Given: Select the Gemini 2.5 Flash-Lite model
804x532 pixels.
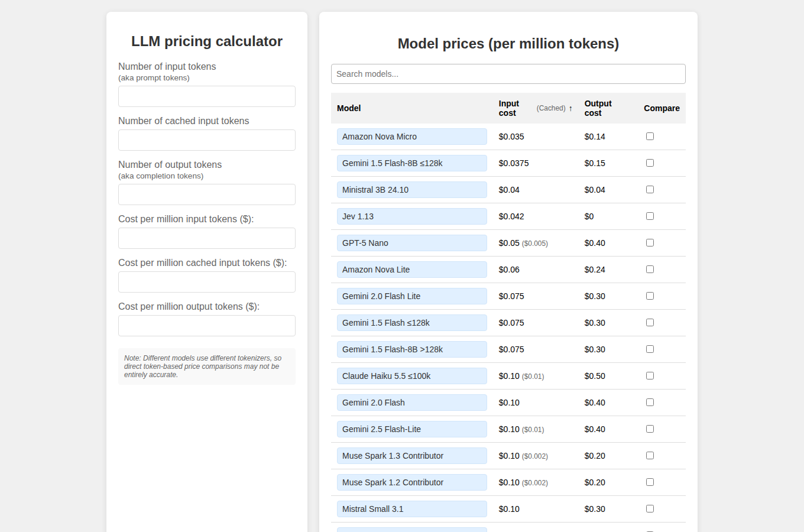Looking at the screenshot, I should tap(412, 429).
